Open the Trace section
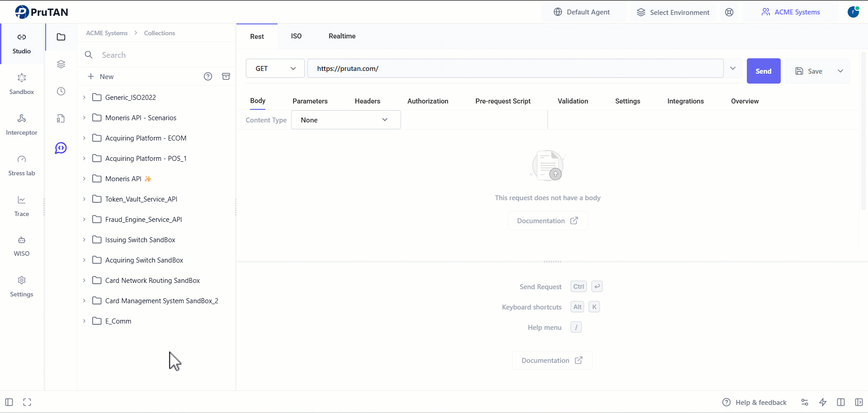Screen dimensions: 868x413 coord(22,206)
